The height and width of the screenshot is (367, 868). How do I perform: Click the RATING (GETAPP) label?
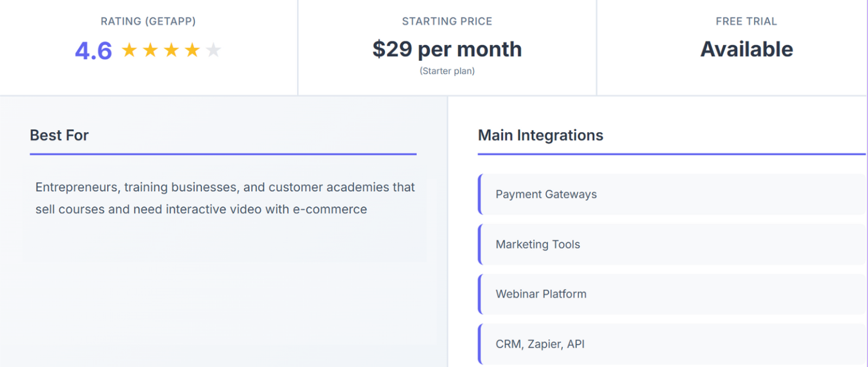coord(148,21)
